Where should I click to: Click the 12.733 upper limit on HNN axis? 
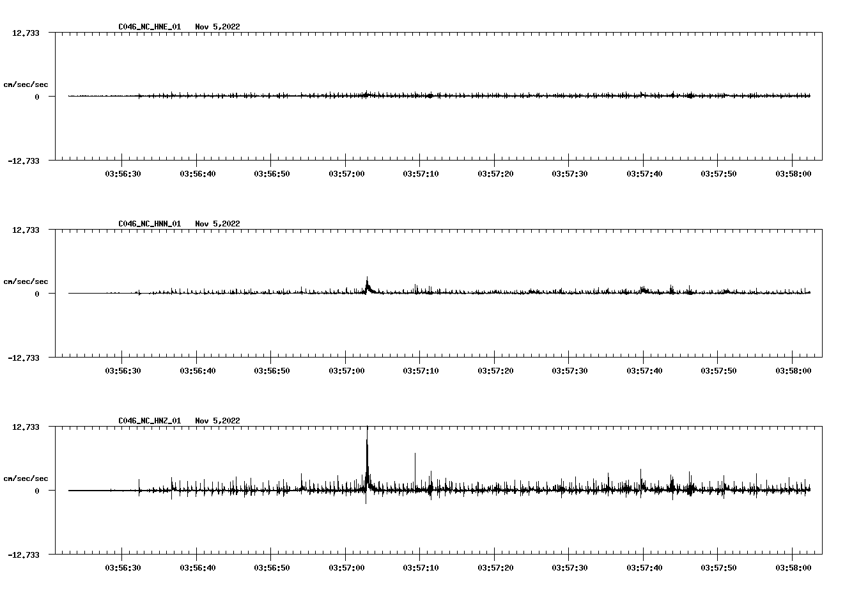pyautogui.click(x=26, y=230)
